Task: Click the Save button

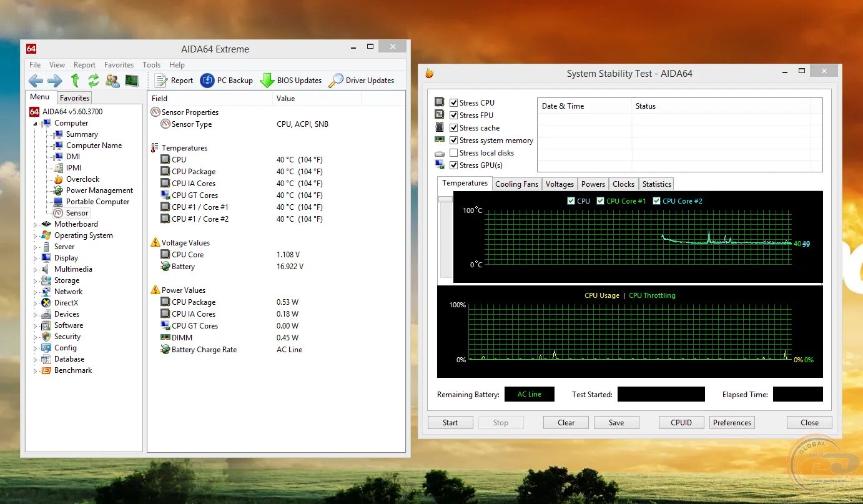Action: tap(616, 423)
